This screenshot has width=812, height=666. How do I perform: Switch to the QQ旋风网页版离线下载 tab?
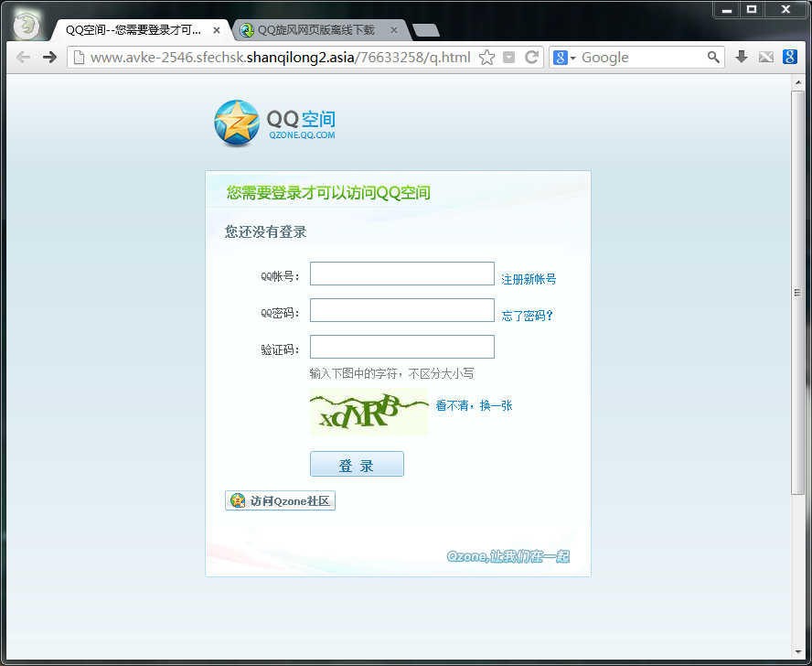point(315,30)
